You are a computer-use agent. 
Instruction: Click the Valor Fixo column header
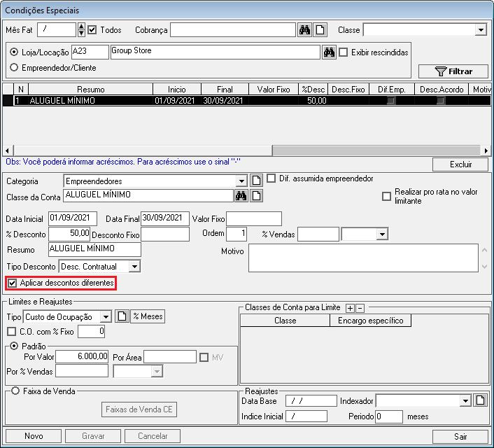pos(274,90)
